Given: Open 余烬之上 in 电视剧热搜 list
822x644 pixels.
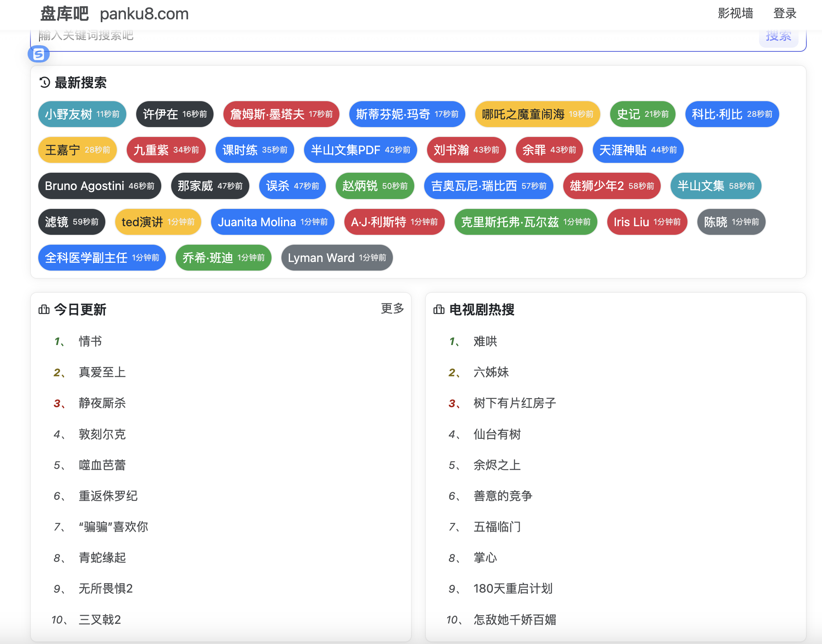Looking at the screenshot, I should tap(497, 465).
